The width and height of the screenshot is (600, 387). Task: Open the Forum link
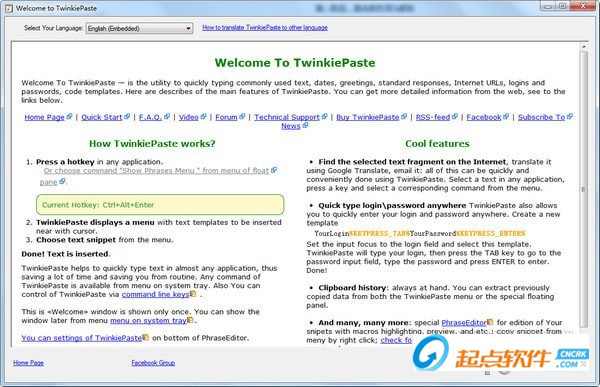click(226, 117)
